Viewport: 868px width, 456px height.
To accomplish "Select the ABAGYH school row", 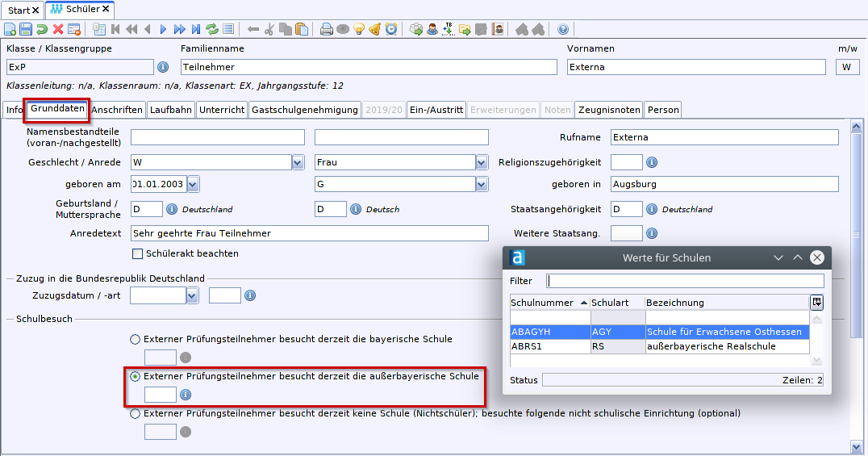I will point(659,332).
